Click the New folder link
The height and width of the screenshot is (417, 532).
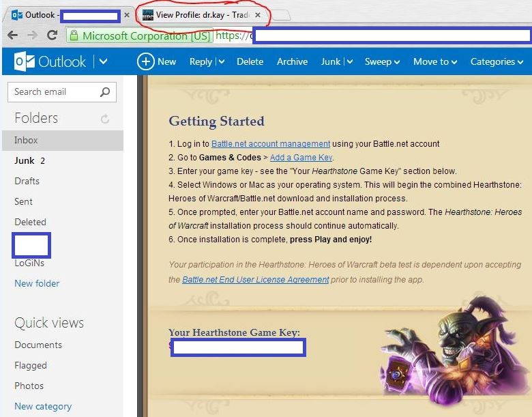coord(37,283)
